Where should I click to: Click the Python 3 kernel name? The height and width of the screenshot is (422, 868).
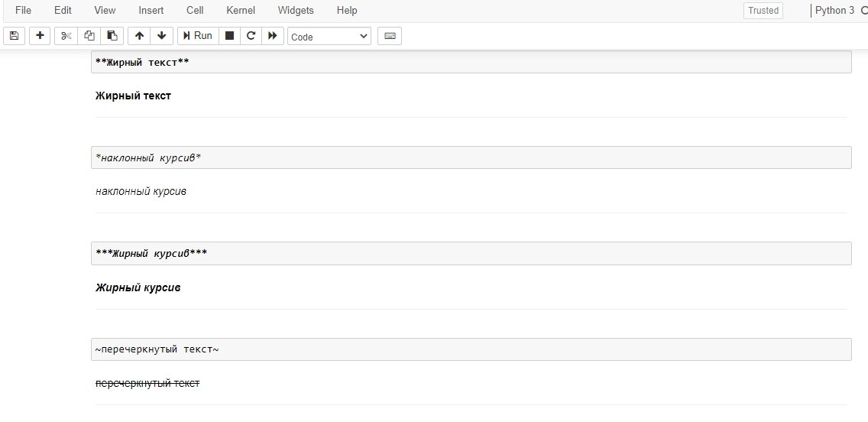click(x=835, y=11)
